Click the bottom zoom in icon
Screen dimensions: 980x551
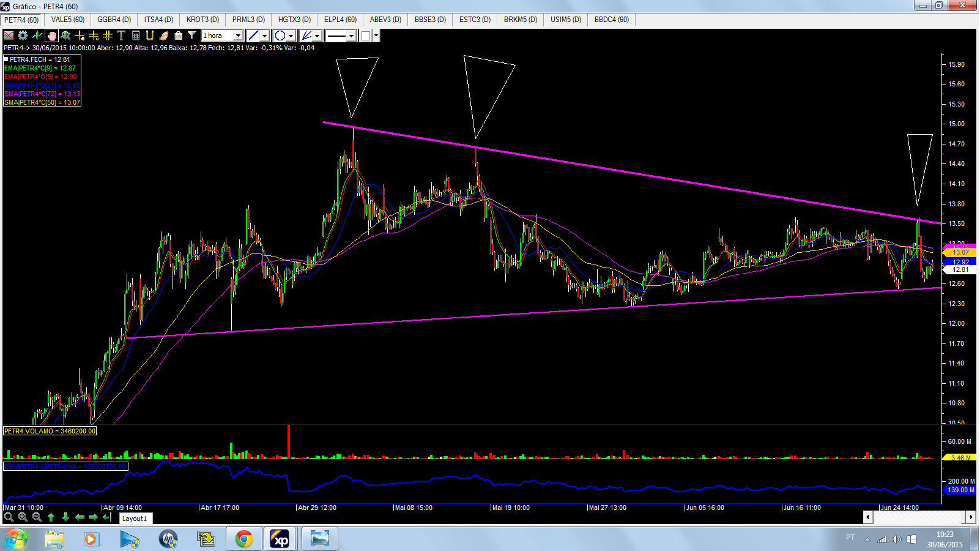(x=23, y=517)
